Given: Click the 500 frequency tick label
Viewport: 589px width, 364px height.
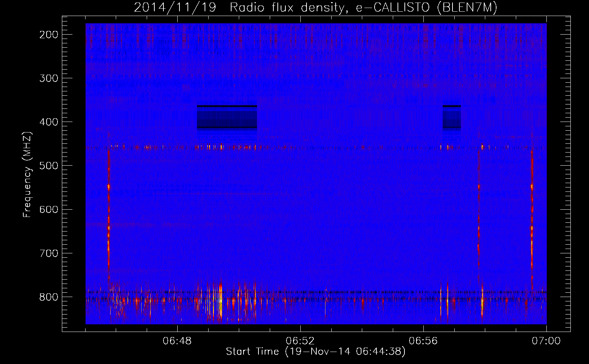Looking at the screenshot, I should tap(48, 166).
